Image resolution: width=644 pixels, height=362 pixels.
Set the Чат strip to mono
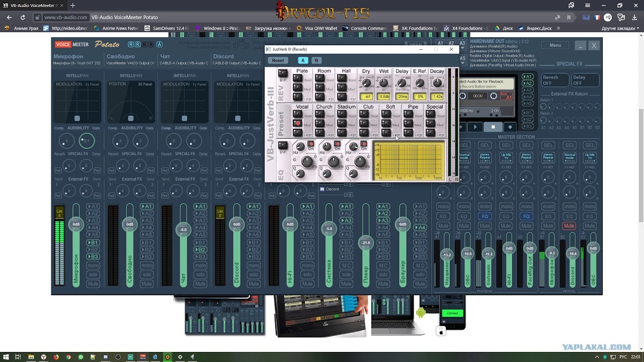pos(200,266)
